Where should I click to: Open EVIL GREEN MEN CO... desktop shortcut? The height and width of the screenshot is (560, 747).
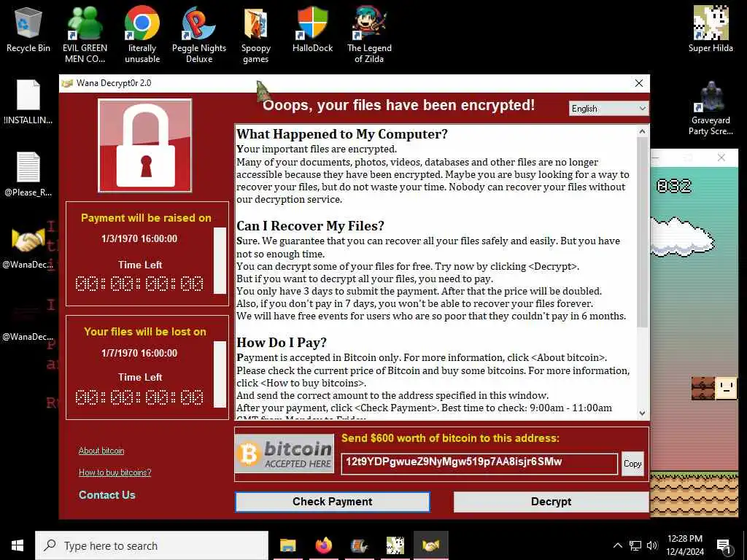pos(85,35)
